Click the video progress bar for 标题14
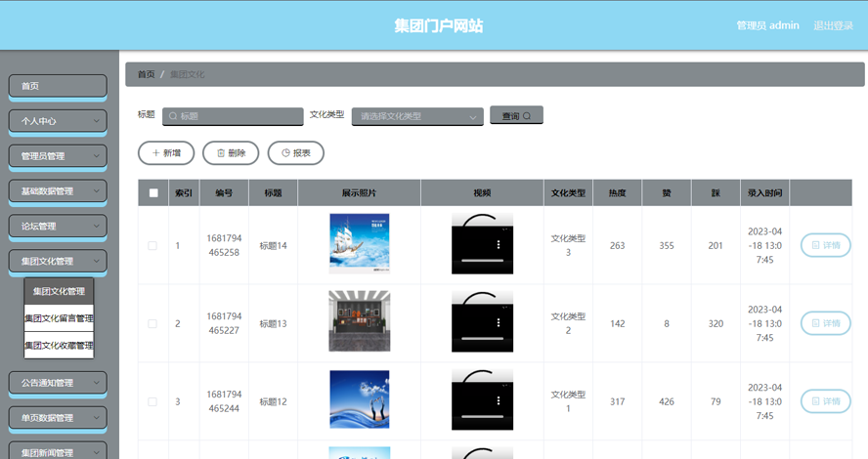This screenshot has width=868, height=459. (x=482, y=261)
